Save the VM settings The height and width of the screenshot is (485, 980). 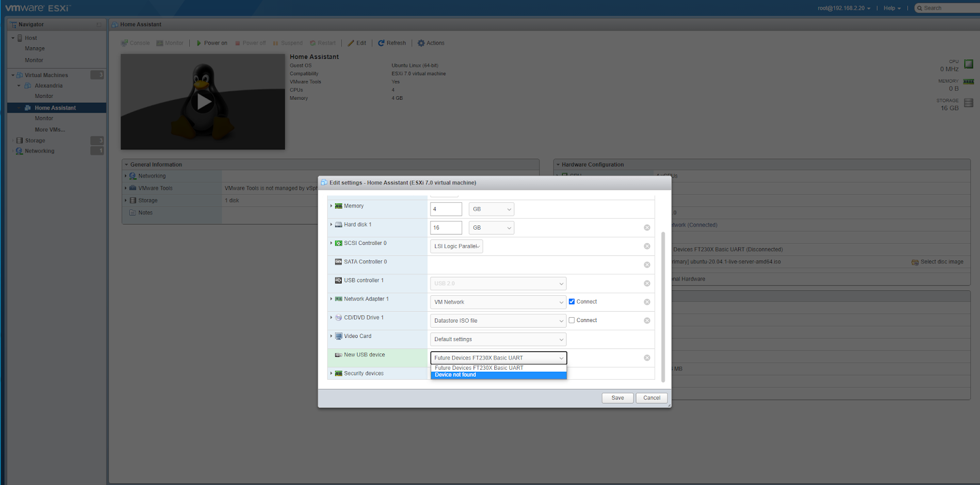point(617,398)
